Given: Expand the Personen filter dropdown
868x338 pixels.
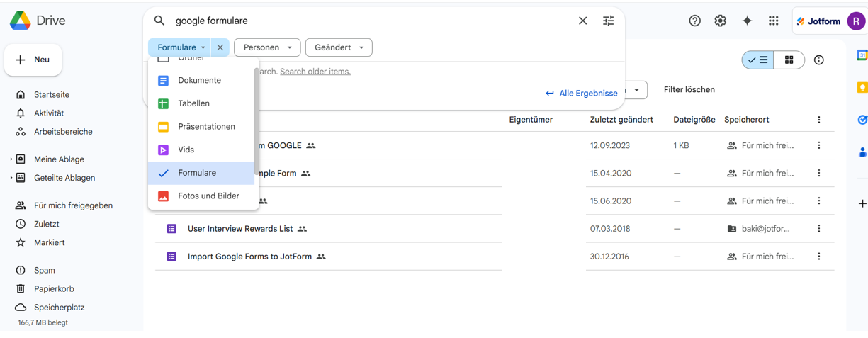Looking at the screenshot, I should (267, 47).
